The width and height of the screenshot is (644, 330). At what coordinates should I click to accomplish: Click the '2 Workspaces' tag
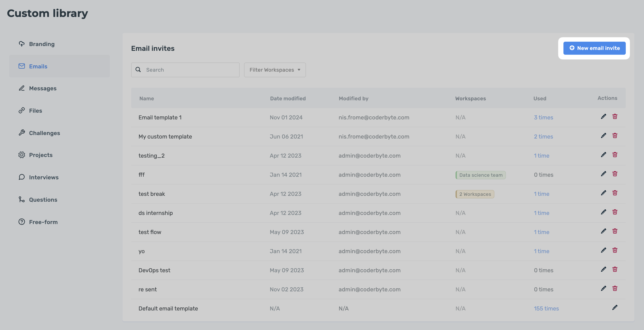pyautogui.click(x=475, y=194)
